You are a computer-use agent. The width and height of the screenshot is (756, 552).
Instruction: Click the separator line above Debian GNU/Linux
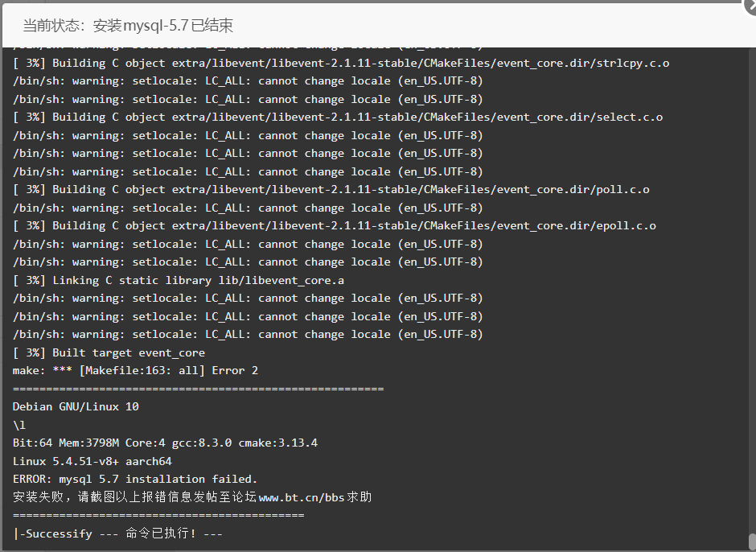pyautogui.click(x=198, y=389)
